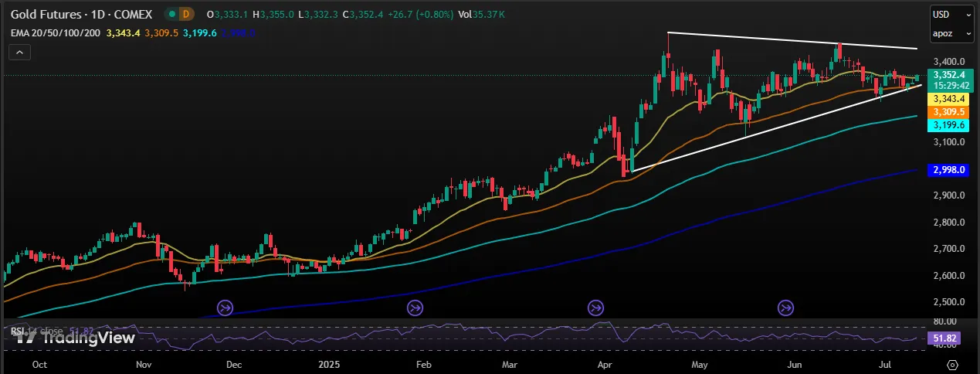Click the purple event marker near April

coord(595,308)
